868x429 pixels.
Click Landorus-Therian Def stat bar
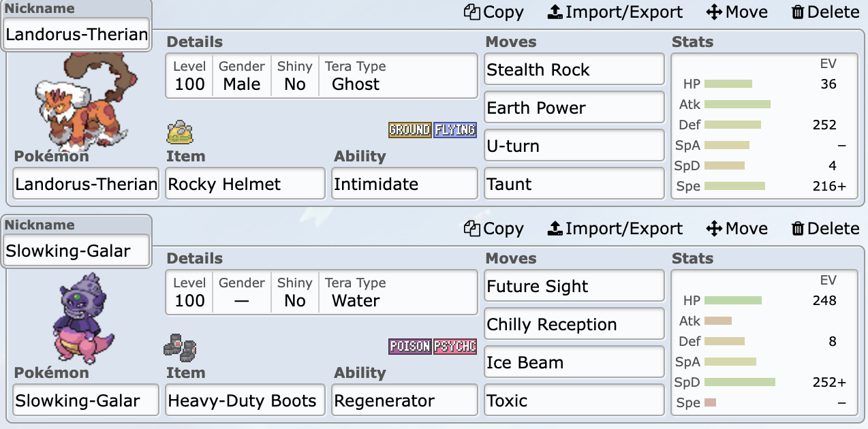tap(732, 125)
